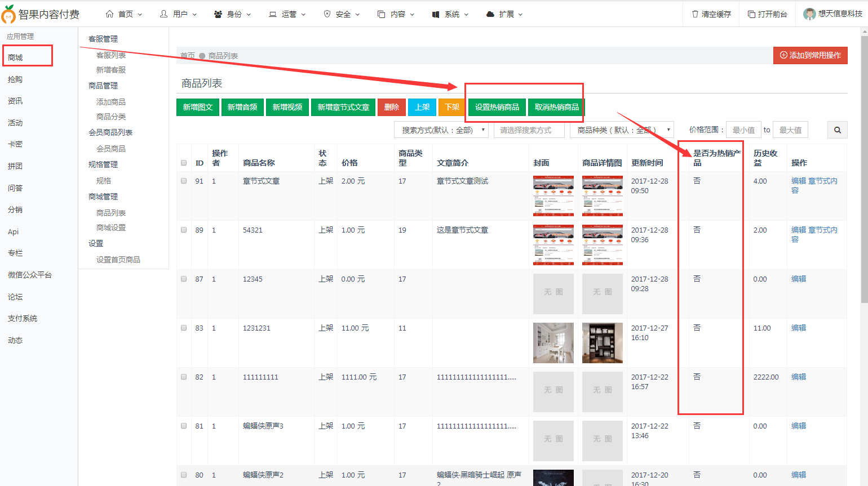This screenshot has width=868, height=486.
Task: Click the blue 上架 button
Action: click(422, 107)
